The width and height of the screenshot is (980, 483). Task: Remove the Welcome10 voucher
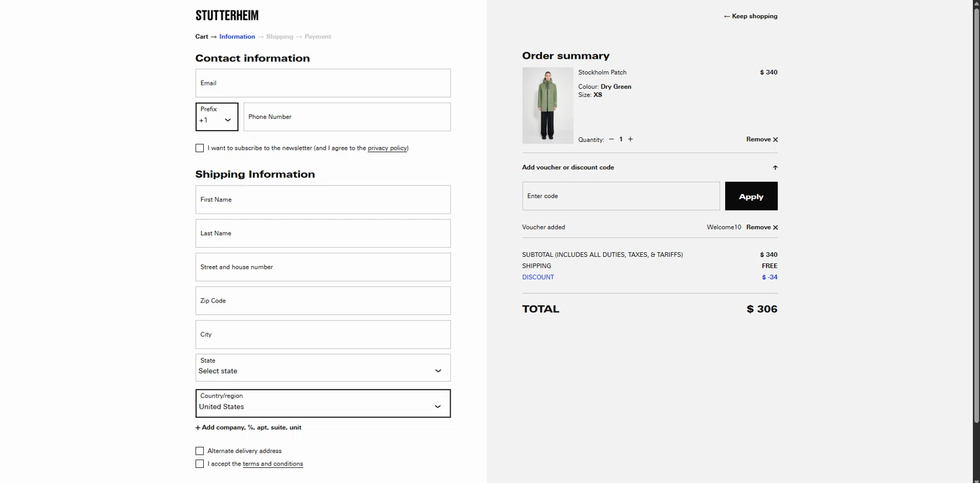(x=762, y=227)
